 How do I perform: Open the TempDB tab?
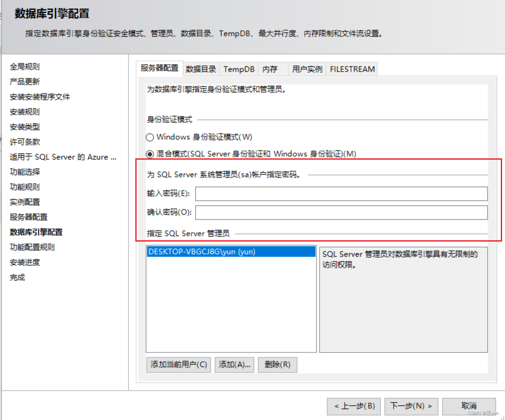tap(239, 69)
